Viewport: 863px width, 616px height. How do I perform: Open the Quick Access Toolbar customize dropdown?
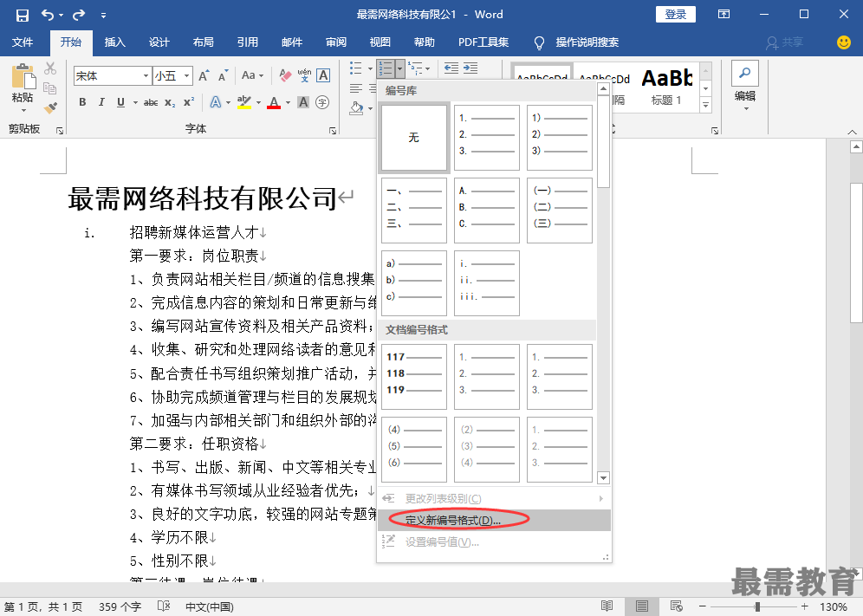[x=103, y=16]
